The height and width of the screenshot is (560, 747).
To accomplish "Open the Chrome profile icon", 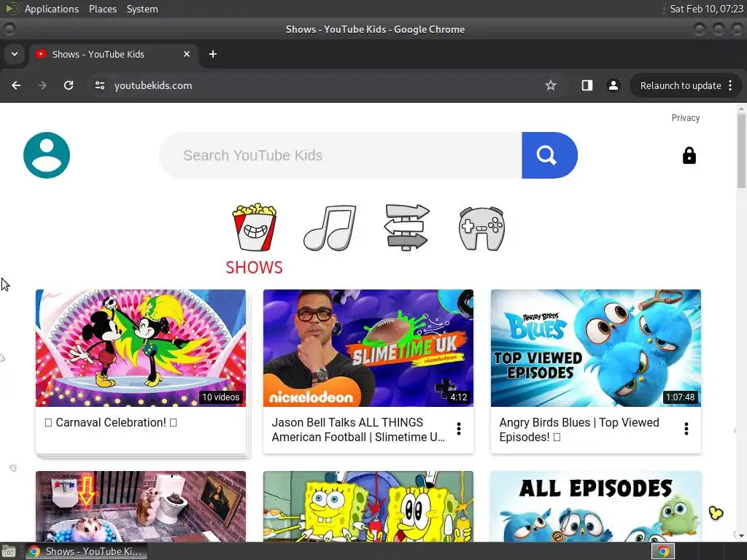I will click(613, 86).
